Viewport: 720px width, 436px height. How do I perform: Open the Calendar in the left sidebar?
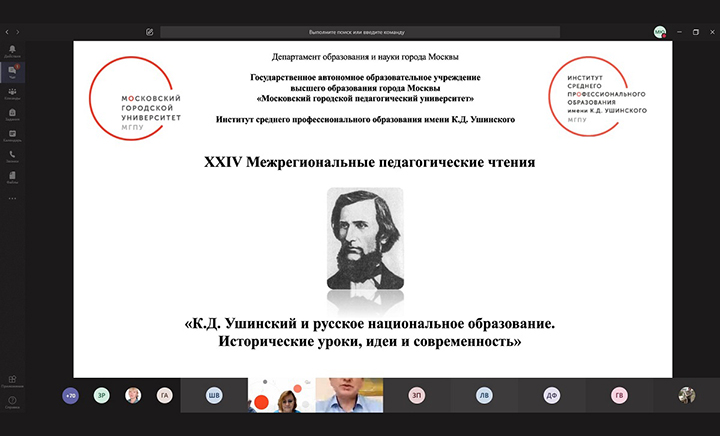[12, 135]
